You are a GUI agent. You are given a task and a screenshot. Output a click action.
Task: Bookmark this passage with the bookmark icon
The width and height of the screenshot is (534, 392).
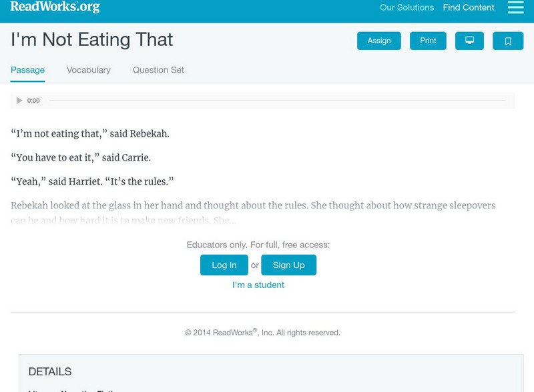point(507,41)
